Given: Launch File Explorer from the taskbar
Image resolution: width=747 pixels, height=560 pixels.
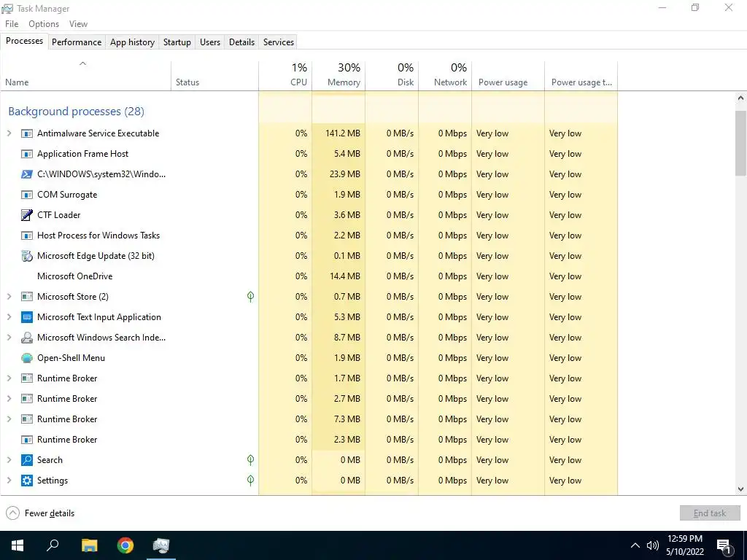Looking at the screenshot, I should click(x=89, y=545).
